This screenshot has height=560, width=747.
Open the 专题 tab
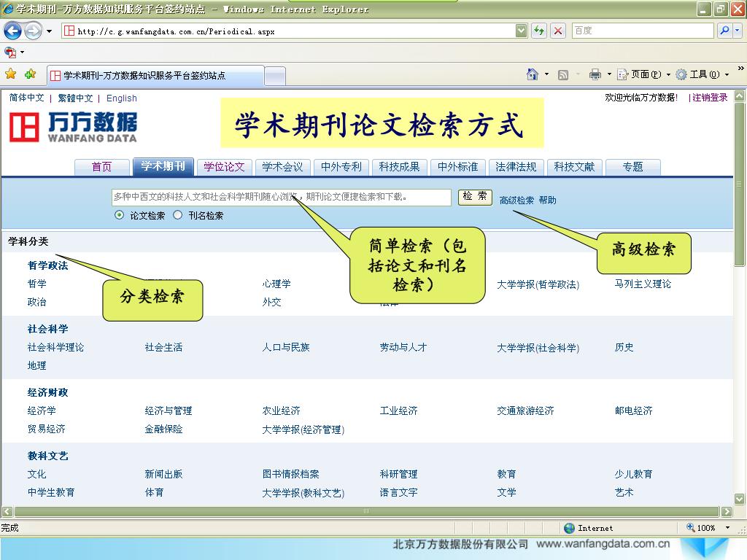(632, 167)
